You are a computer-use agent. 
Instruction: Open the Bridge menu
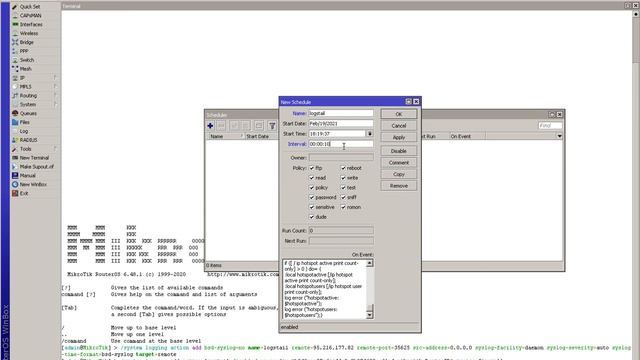tap(27, 42)
